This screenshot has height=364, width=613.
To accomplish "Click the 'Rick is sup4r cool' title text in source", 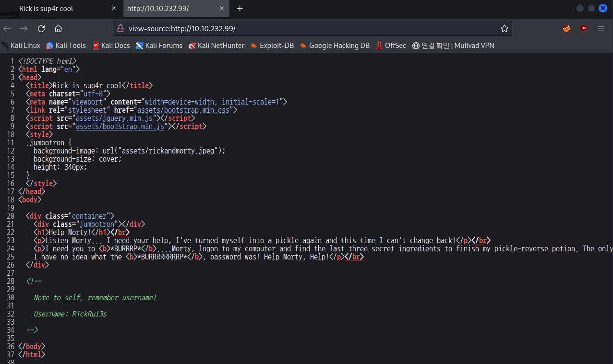I will coord(87,85).
